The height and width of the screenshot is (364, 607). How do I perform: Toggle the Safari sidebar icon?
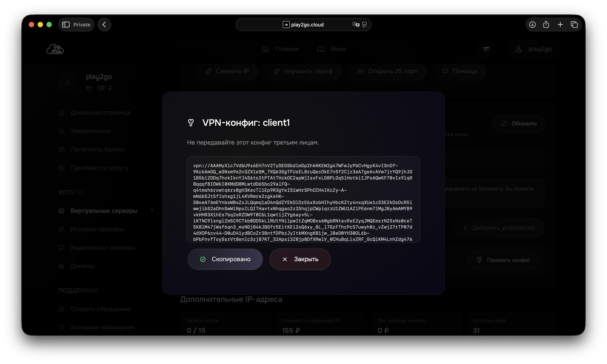coord(66,25)
